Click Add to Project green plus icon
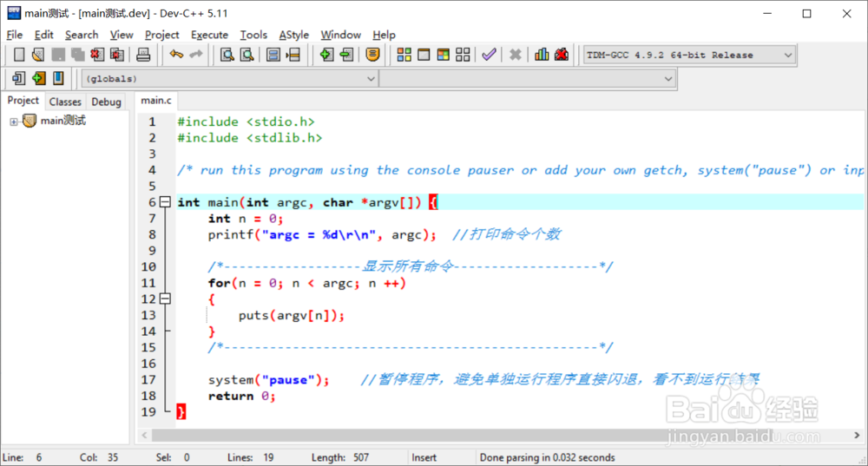Image resolution: width=868 pixels, height=466 pixels. click(x=326, y=55)
